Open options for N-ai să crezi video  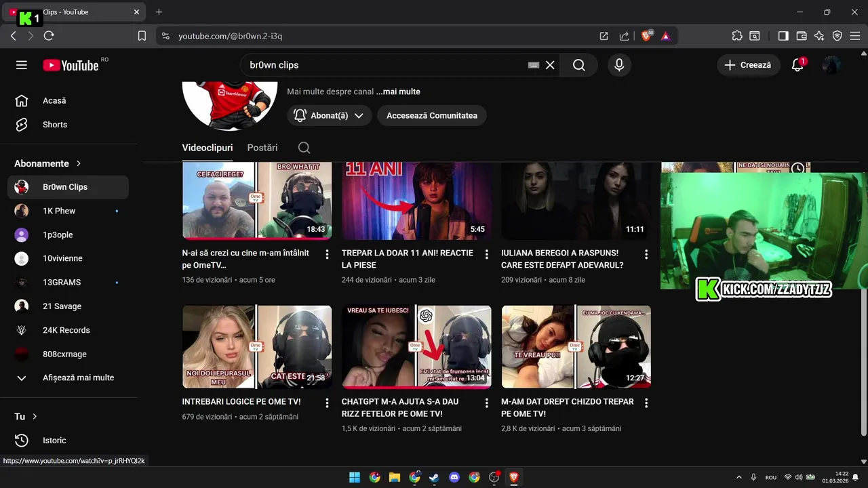327,254
